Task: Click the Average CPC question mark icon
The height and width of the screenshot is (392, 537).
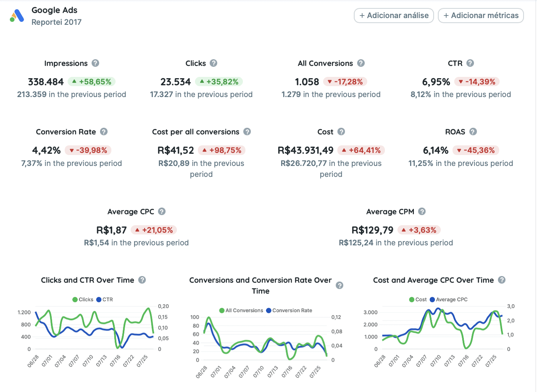Action: click(x=163, y=211)
